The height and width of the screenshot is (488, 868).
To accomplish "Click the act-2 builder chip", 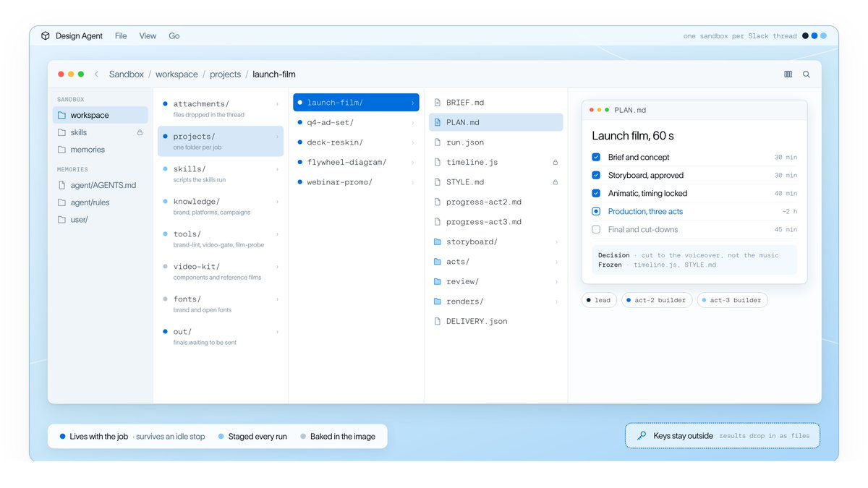I will 656,300.
